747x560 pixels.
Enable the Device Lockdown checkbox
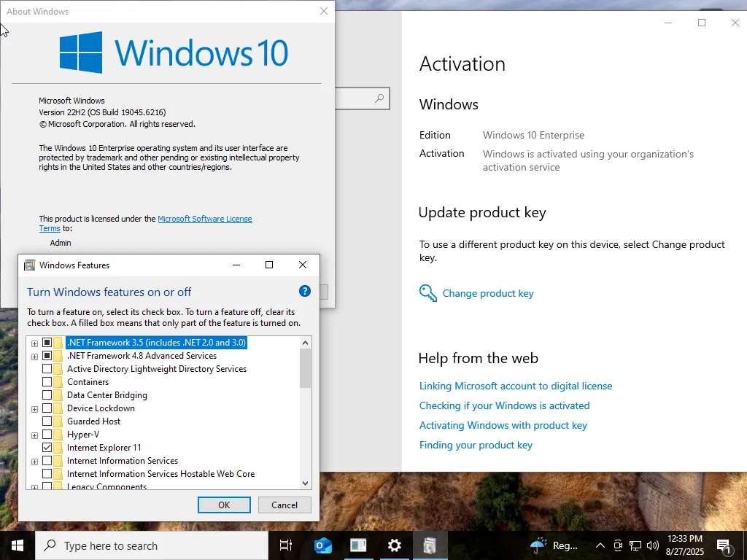tap(47, 408)
